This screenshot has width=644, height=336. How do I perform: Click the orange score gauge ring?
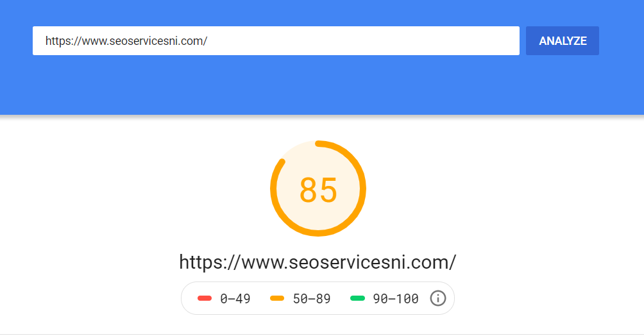pos(362,189)
